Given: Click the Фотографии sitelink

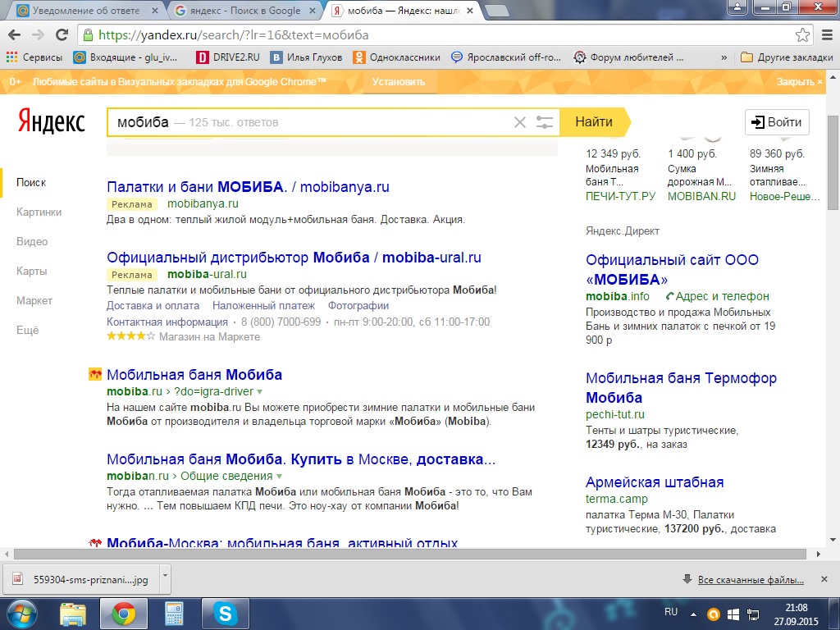Looking at the screenshot, I should (358, 306).
